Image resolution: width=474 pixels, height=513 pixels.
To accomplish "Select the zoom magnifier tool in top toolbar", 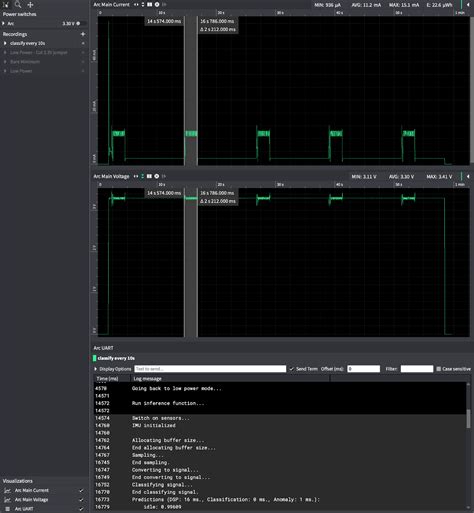I will point(18,4).
